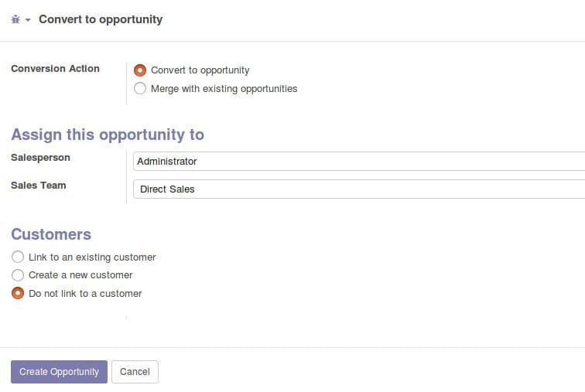The image size is (585, 392).
Task: Click the Customers section heading
Action: pos(51,234)
